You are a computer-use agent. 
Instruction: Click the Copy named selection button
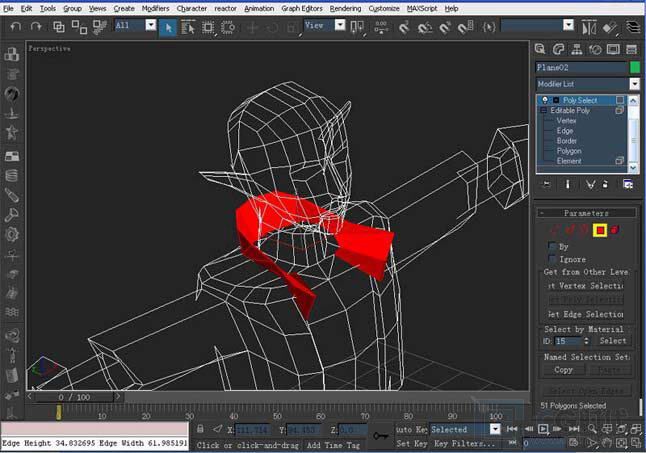click(563, 370)
